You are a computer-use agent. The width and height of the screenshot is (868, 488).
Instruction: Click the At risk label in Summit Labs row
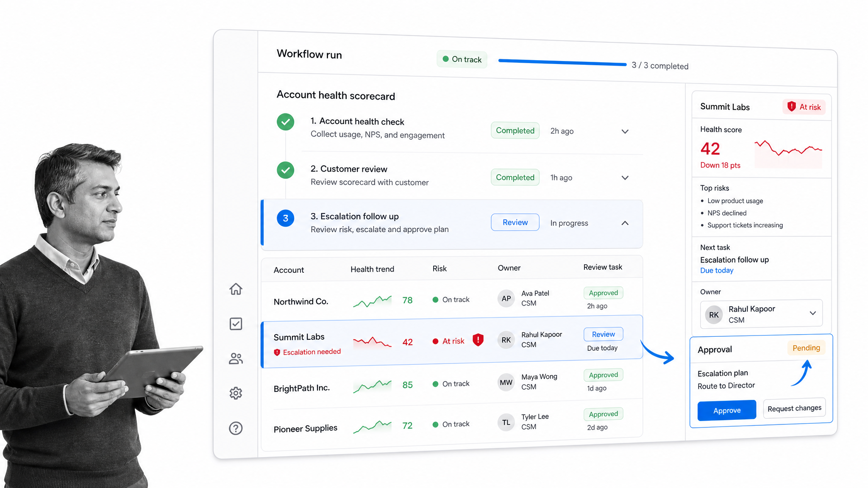453,341
